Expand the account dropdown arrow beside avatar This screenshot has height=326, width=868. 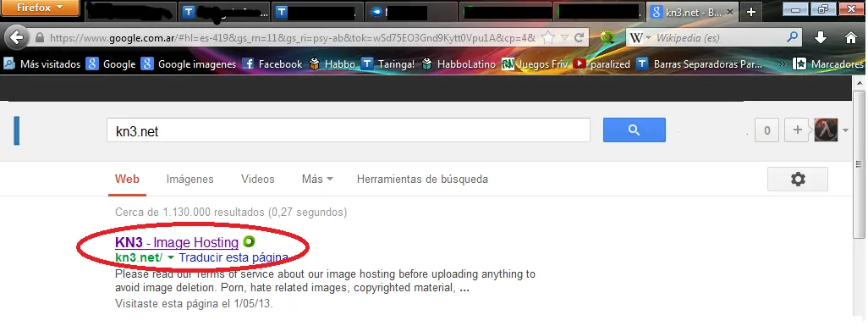tap(845, 131)
